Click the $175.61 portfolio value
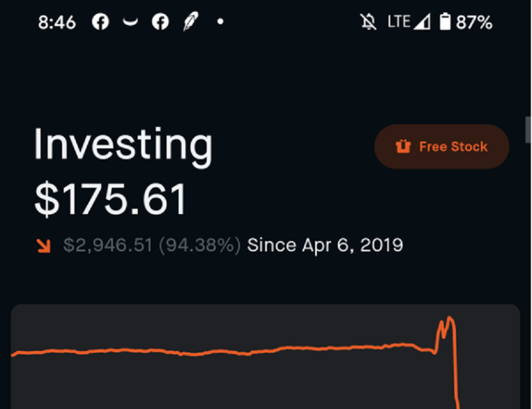The height and width of the screenshot is (409, 532). point(111,200)
